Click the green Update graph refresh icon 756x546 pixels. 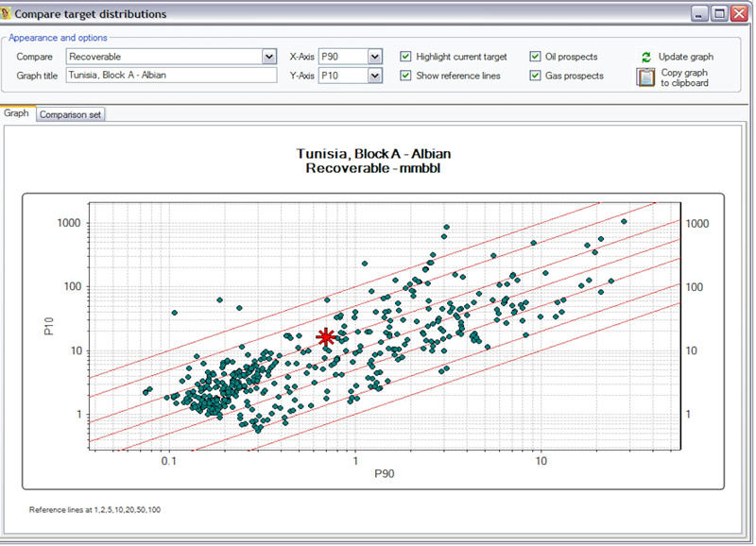pos(646,58)
